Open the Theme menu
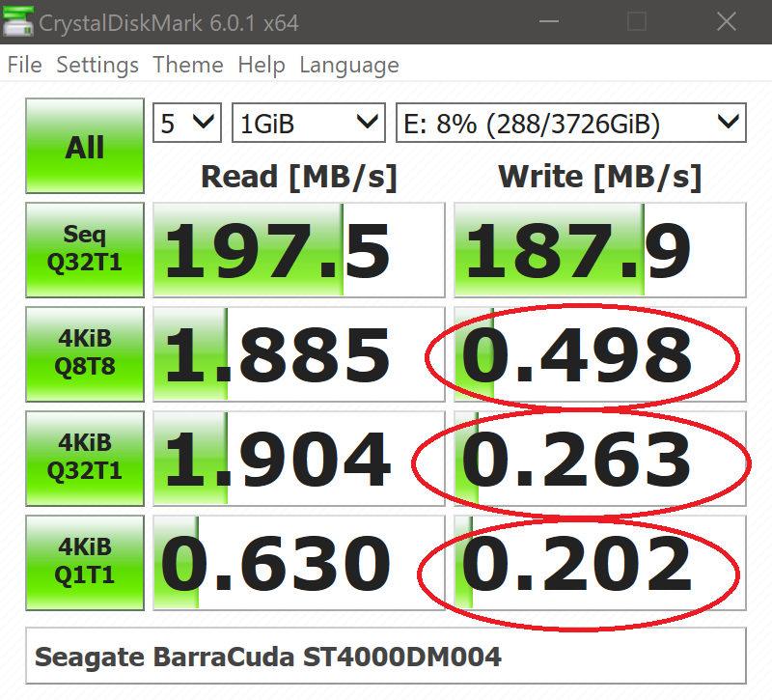 click(188, 66)
